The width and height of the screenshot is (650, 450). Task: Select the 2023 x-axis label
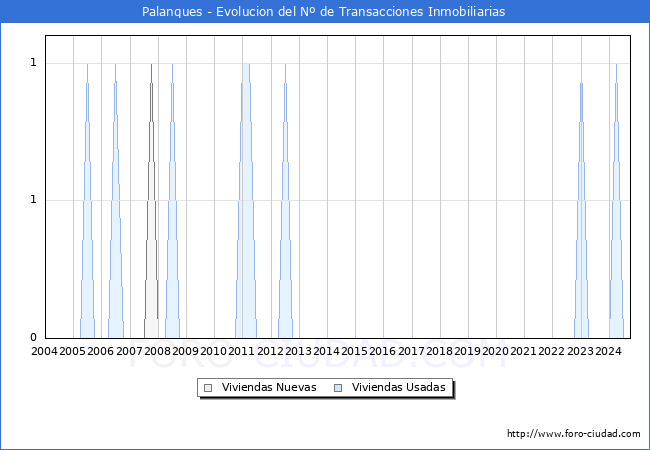pyautogui.click(x=580, y=351)
